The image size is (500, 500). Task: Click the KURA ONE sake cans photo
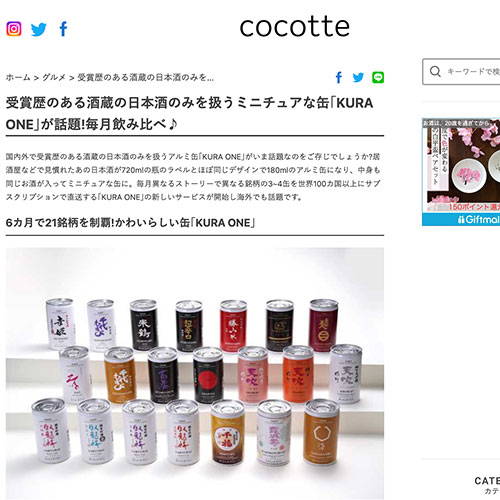(x=195, y=373)
